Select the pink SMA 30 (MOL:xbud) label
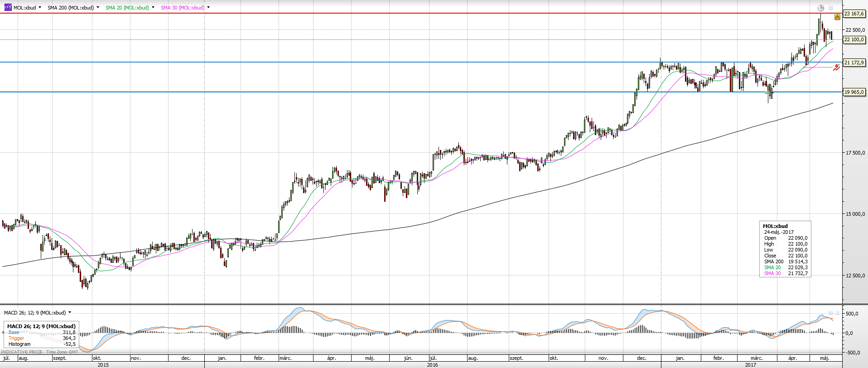The image size is (868, 368). (183, 8)
